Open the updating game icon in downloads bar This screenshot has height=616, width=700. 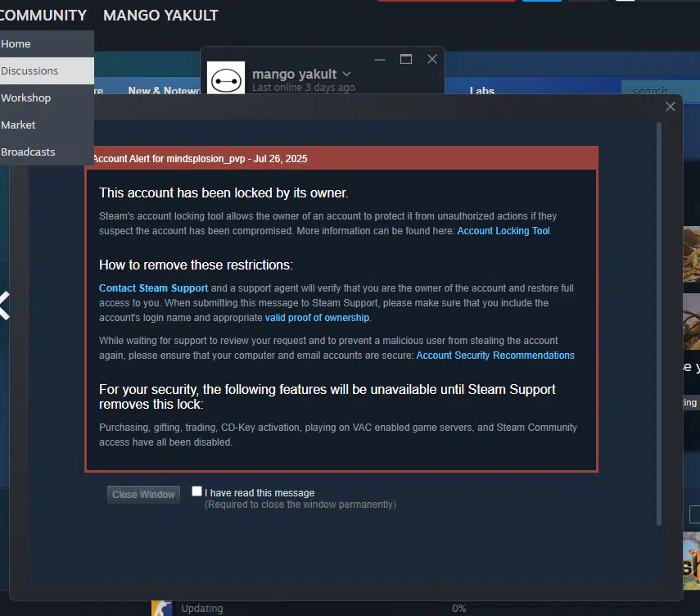coord(161,609)
